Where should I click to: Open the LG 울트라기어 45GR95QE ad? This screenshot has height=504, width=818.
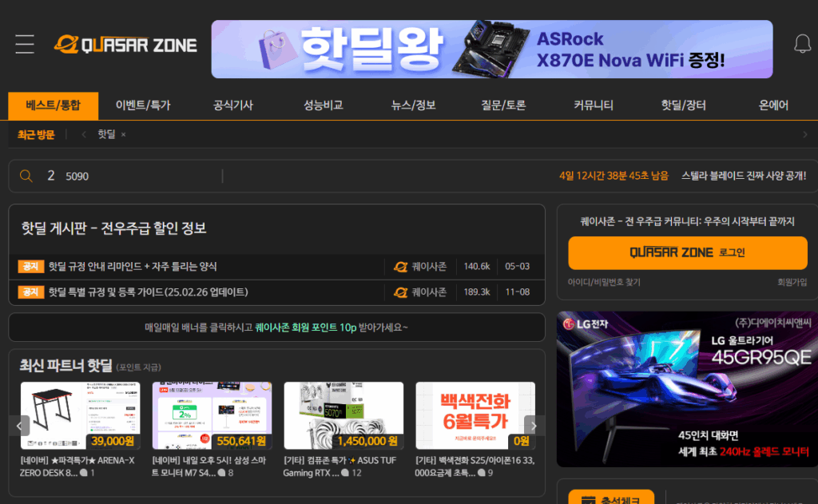687,389
